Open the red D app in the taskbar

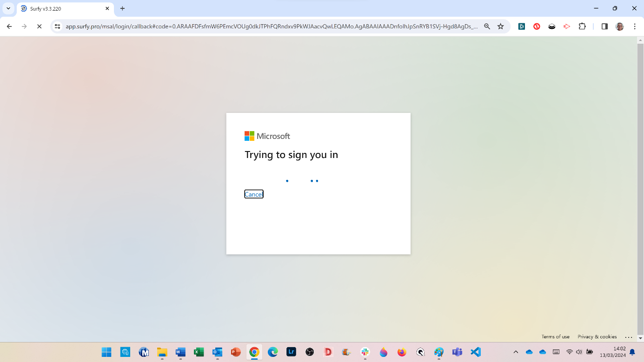point(328,352)
